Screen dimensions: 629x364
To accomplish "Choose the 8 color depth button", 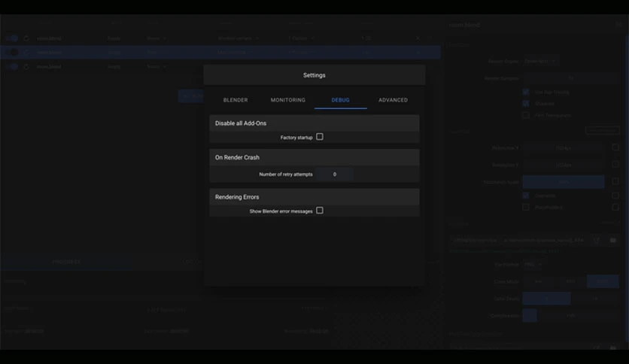I will coord(546,299).
